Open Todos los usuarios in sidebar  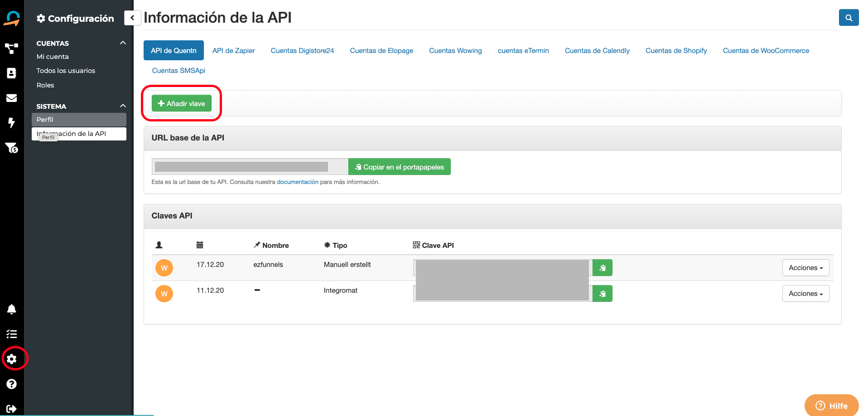tap(66, 71)
